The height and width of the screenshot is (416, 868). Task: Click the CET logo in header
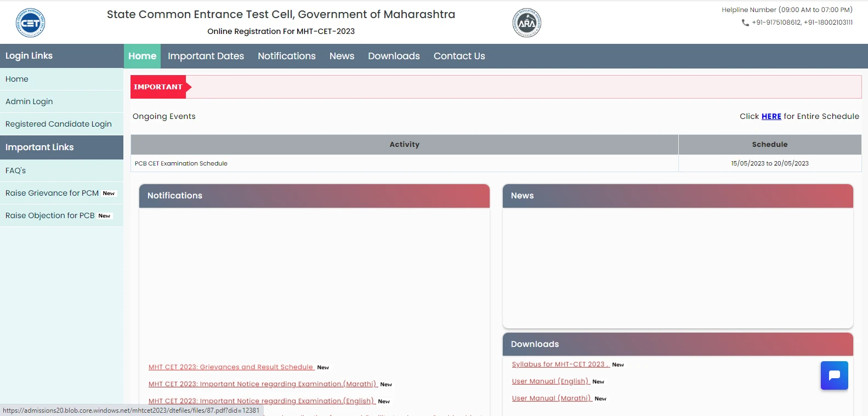(x=31, y=23)
